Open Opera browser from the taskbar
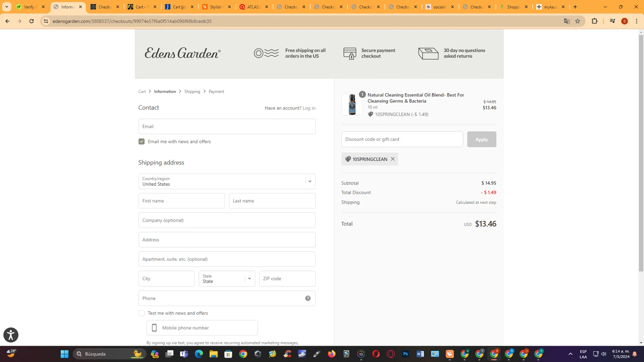644x362 pixels. (376, 354)
